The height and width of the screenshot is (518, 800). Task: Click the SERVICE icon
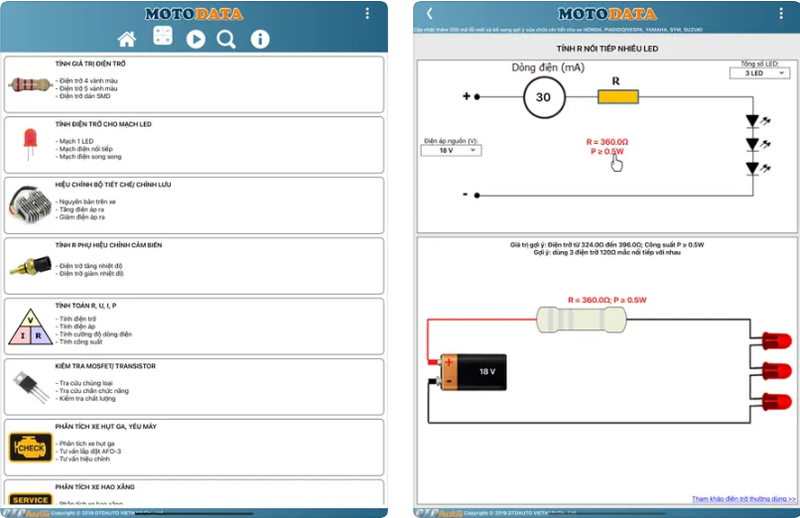point(30,499)
